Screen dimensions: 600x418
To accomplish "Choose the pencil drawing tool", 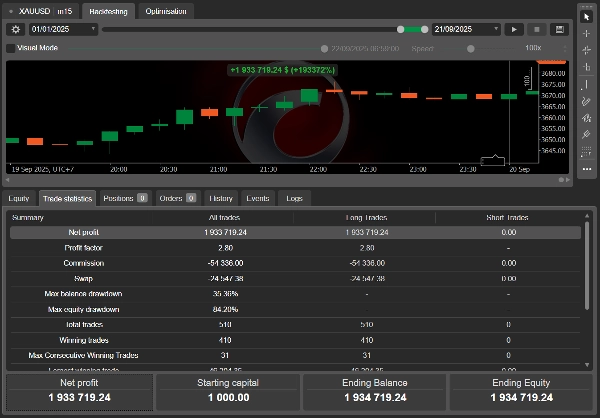I will pyautogui.click(x=586, y=101).
